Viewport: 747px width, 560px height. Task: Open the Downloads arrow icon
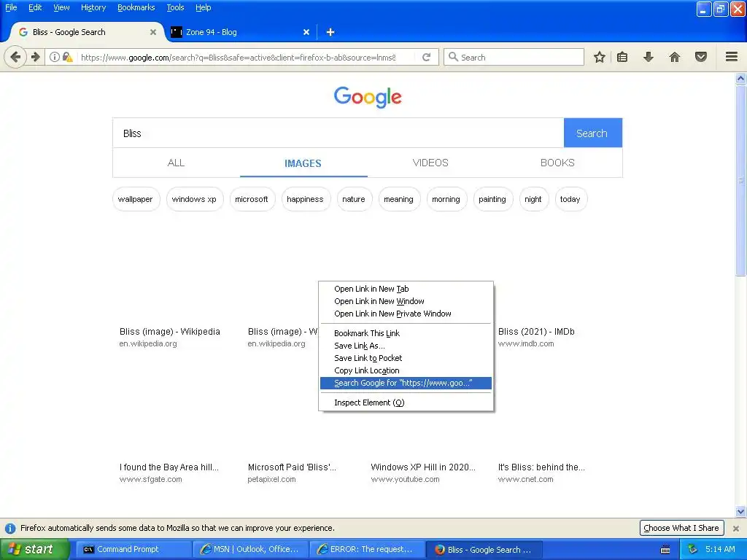click(649, 57)
